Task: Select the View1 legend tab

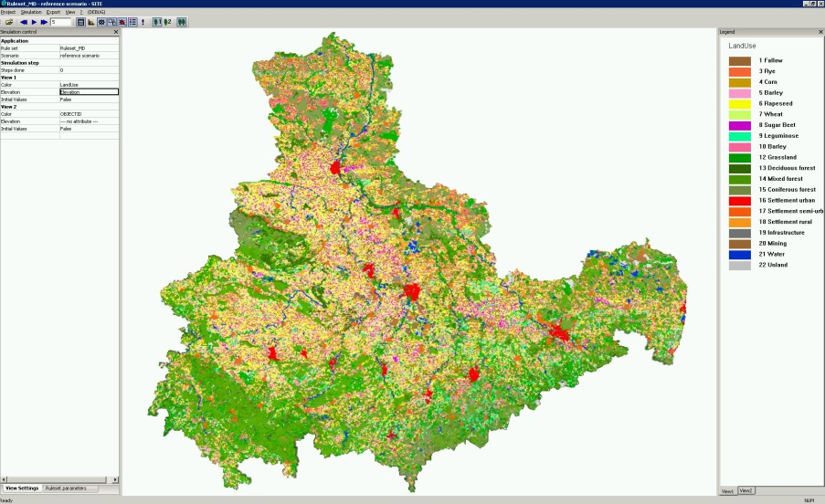Action: 727,491
